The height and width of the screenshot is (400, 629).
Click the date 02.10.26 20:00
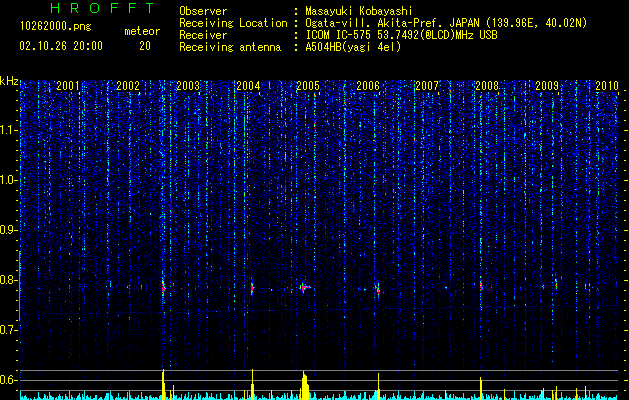tap(61, 46)
